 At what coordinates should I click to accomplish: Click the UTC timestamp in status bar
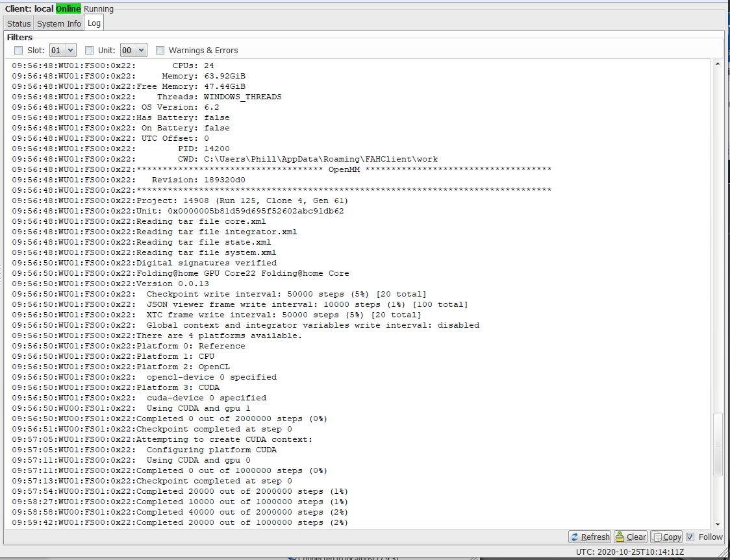pyautogui.click(x=630, y=553)
